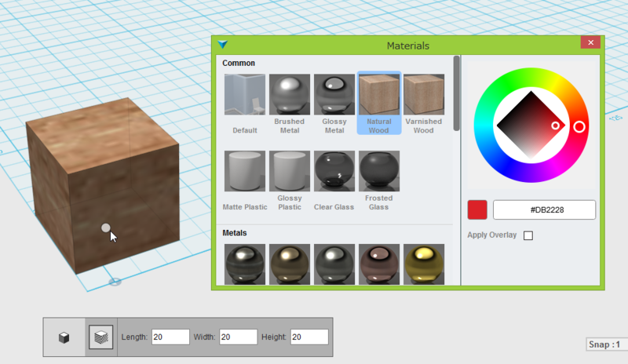The width and height of the screenshot is (628, 364).
Task: Click the Common section heading
Action: pyautogui.click(x=239, y=64)
